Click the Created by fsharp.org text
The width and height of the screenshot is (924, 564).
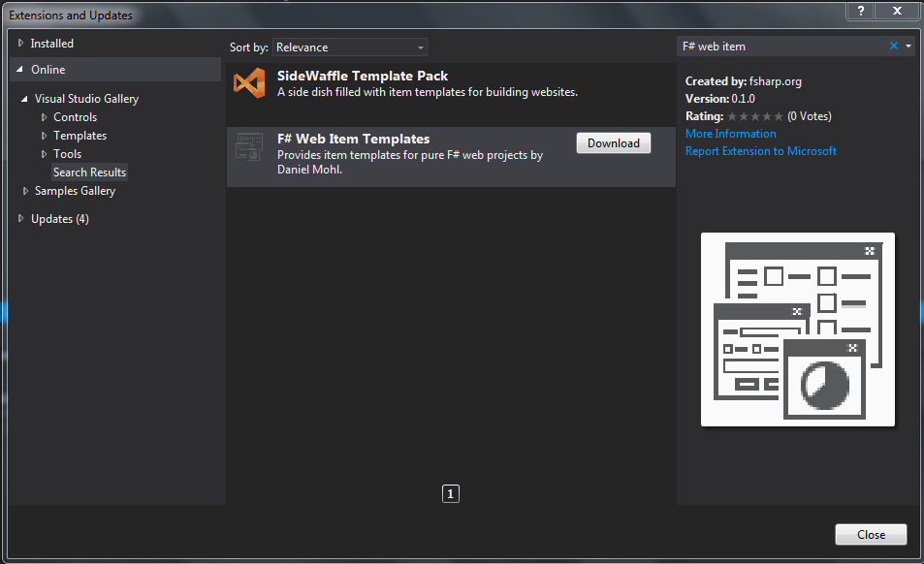(743, 81)
